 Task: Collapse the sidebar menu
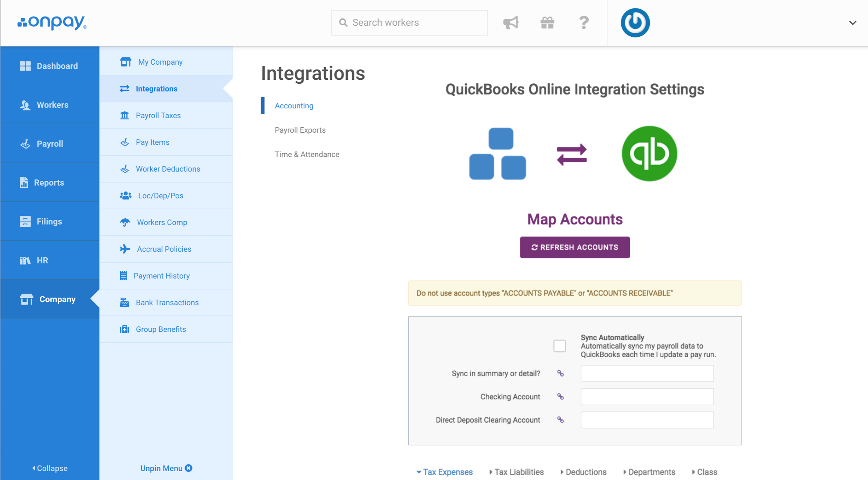tap(50, 469)
